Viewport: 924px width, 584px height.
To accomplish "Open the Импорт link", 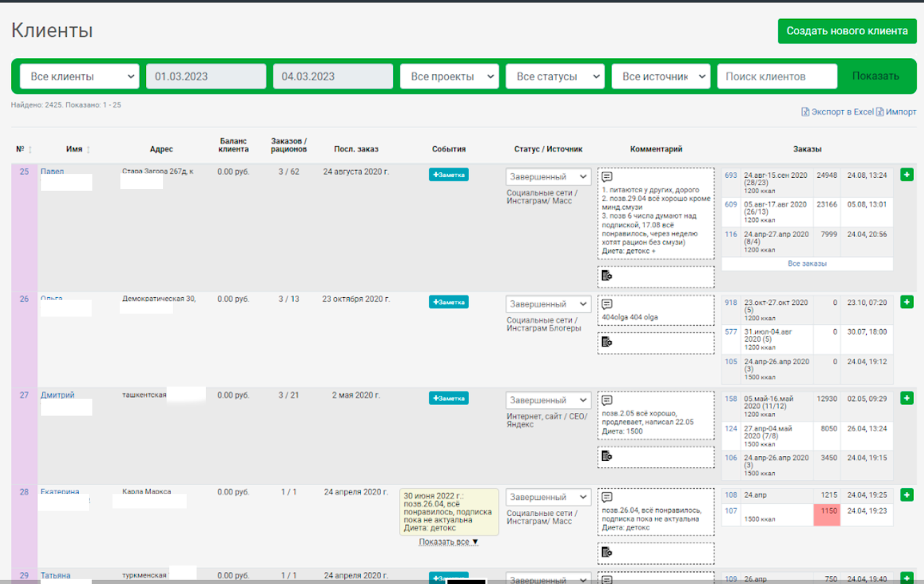I will [901, 112].
